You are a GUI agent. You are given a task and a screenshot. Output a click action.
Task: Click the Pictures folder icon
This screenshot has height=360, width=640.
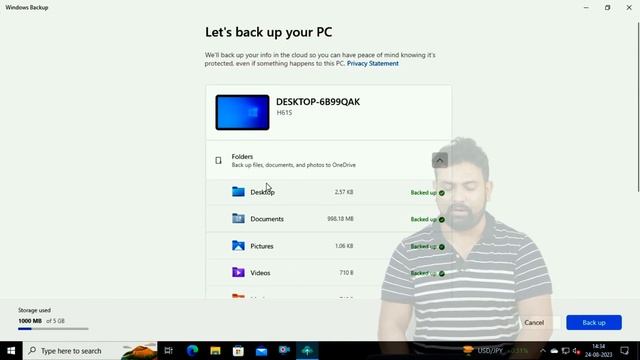point(238,245)
